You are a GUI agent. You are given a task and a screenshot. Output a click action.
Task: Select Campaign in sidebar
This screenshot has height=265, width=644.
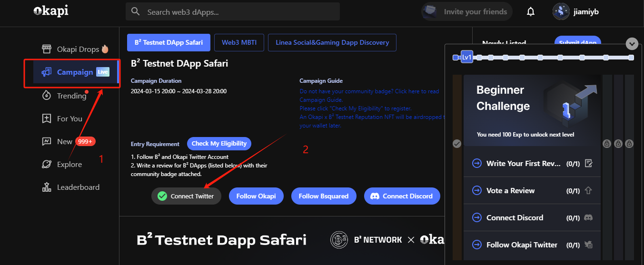tap(75, 72)
